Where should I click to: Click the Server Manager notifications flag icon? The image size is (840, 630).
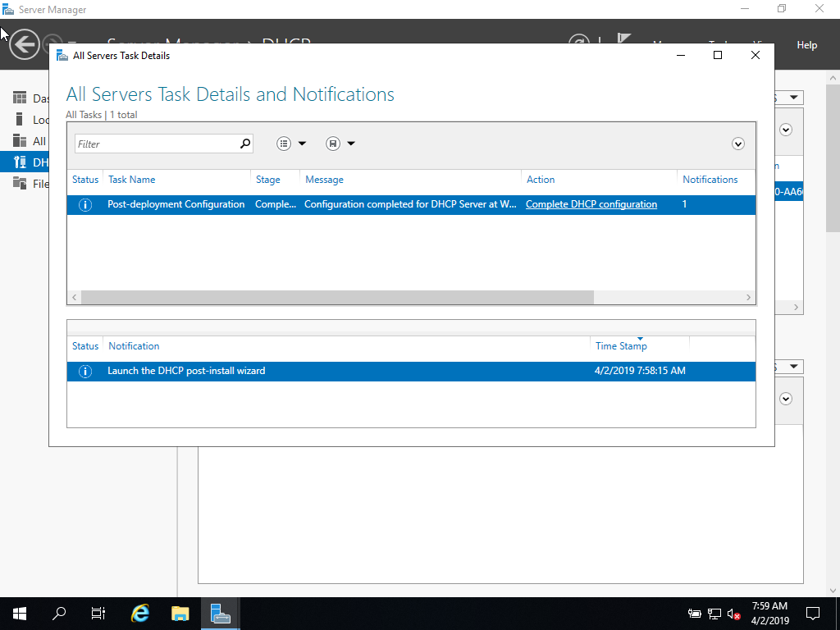pos(623,39)
